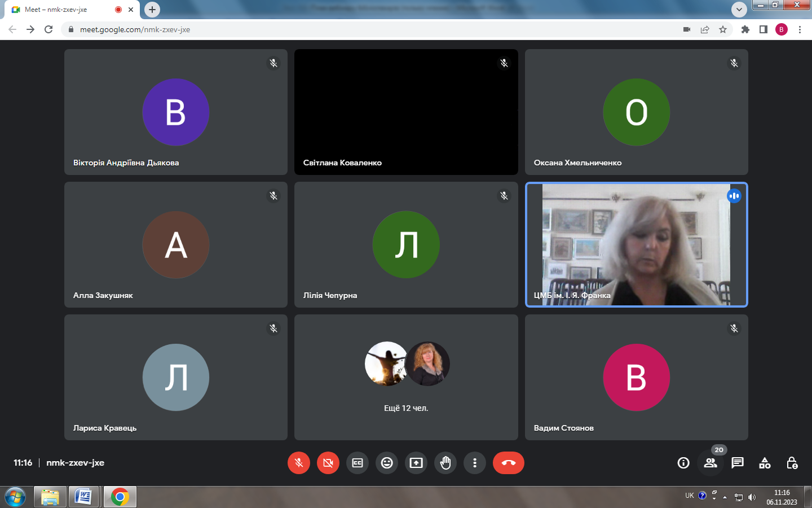Viewport: 812px width, 508px height.
Task: Open host controls lock icon
Action: coord(792,463)
